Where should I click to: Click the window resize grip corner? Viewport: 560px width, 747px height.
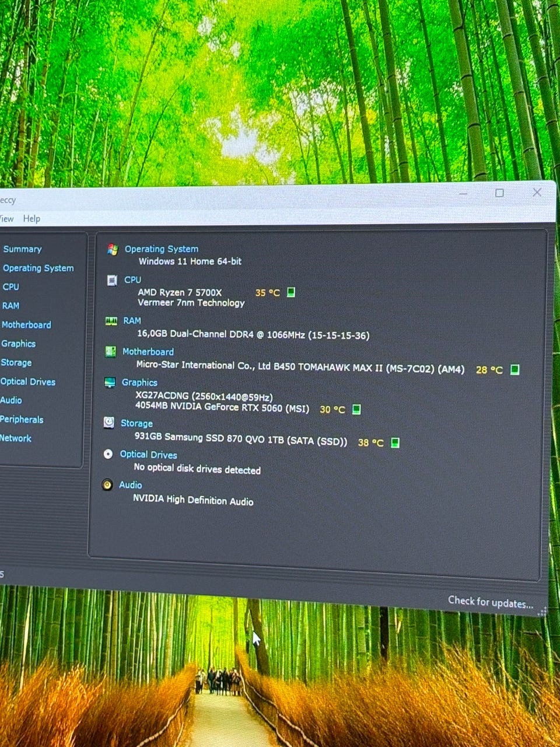(x=542, y=612)
